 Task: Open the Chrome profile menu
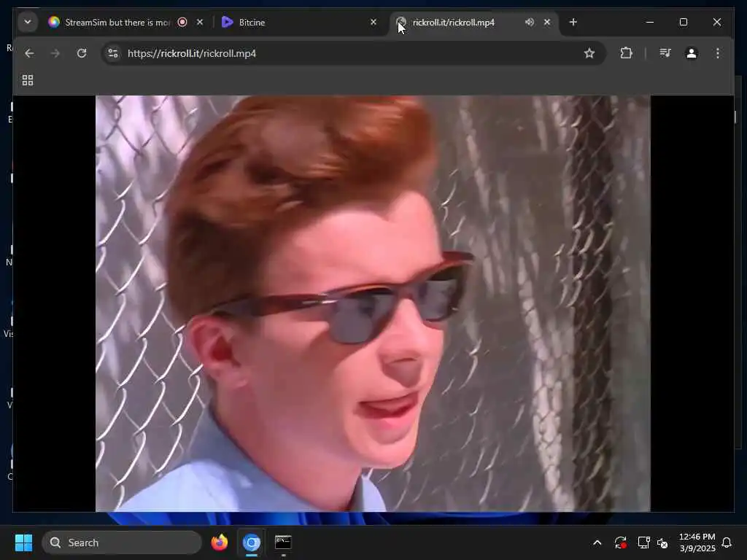tap(692, 53)
